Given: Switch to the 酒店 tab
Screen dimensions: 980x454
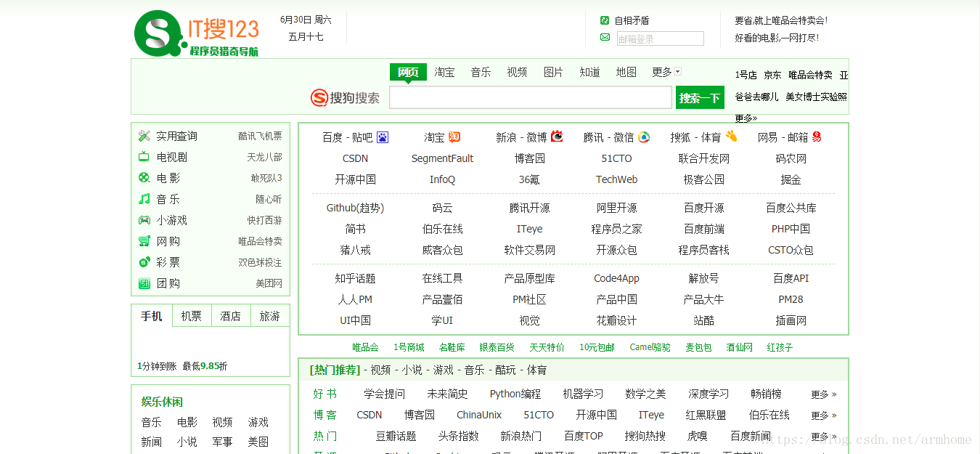Looking at the screenshot, I should click(231, 316).
